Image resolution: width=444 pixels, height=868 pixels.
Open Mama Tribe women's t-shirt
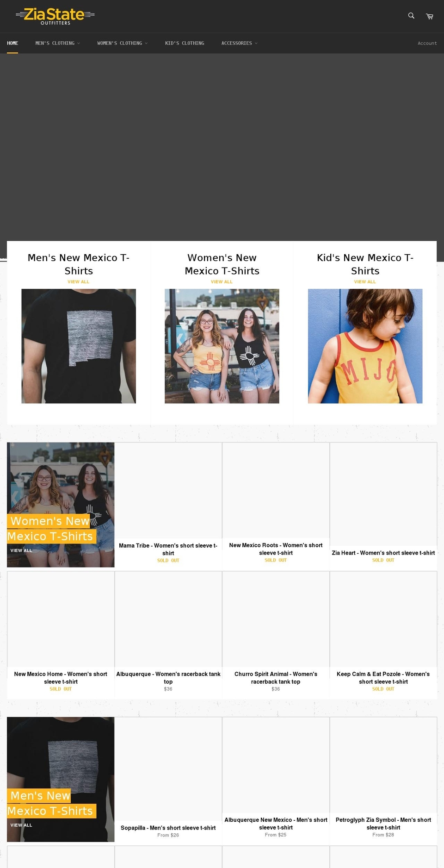pos(168,549)
